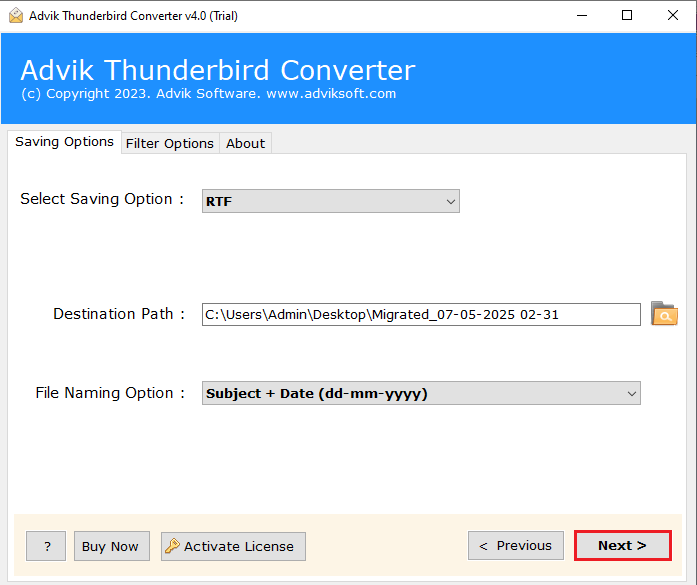Click the 'Advik Thunderbird Converter' banner heading
697x585 pixels.
[218, 70]
